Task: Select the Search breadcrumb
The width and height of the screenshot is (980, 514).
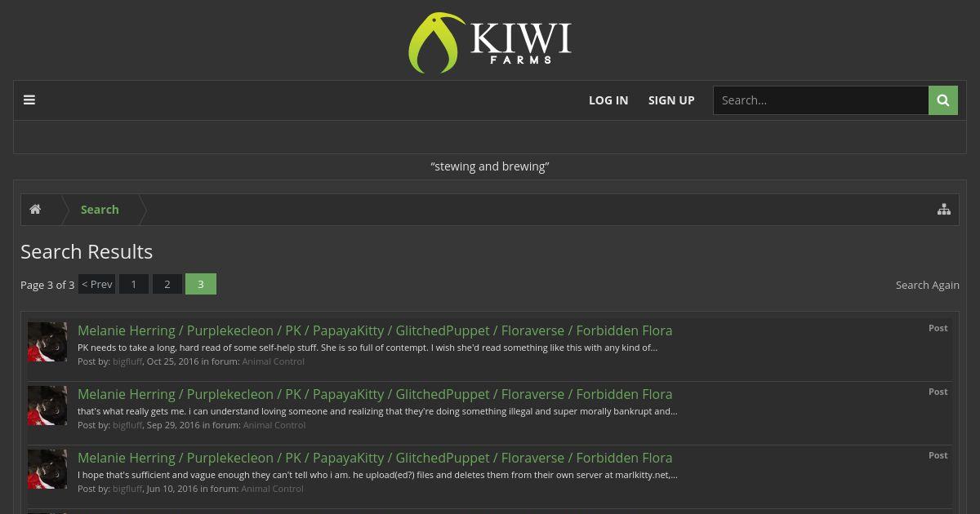Action: 100,210
